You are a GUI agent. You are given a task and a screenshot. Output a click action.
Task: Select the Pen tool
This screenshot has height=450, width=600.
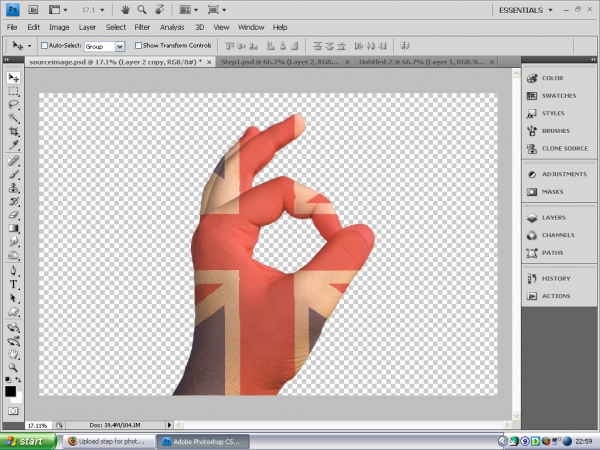pos(13,271)
